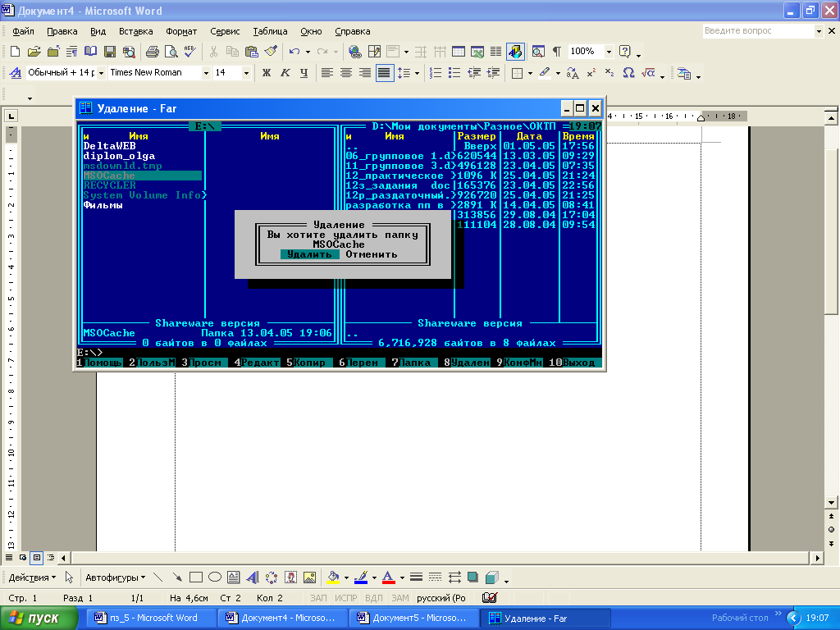Screen dimensions: 840x630
Task: Apply subscript formatting (x₂)
Action: click(x=609, y=73)
